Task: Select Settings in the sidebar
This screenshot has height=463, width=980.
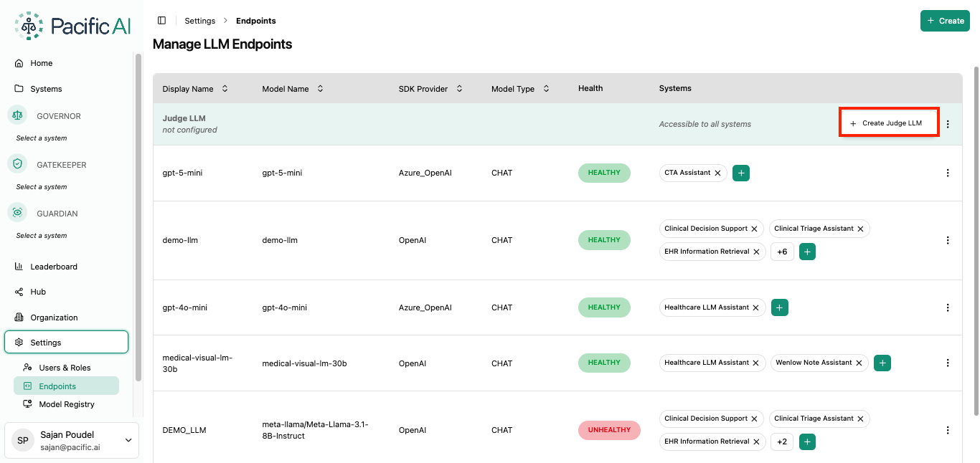Action: click(x=66, y=343)
